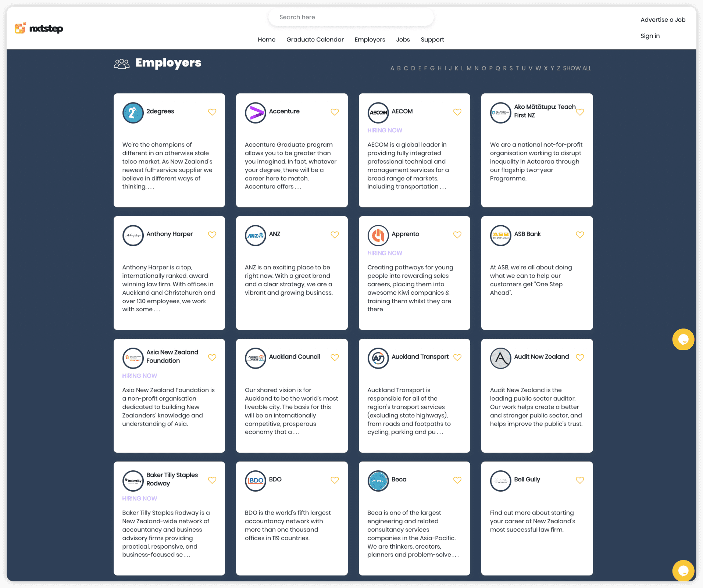Click SHOW ALL employers filter

point(577,68)
